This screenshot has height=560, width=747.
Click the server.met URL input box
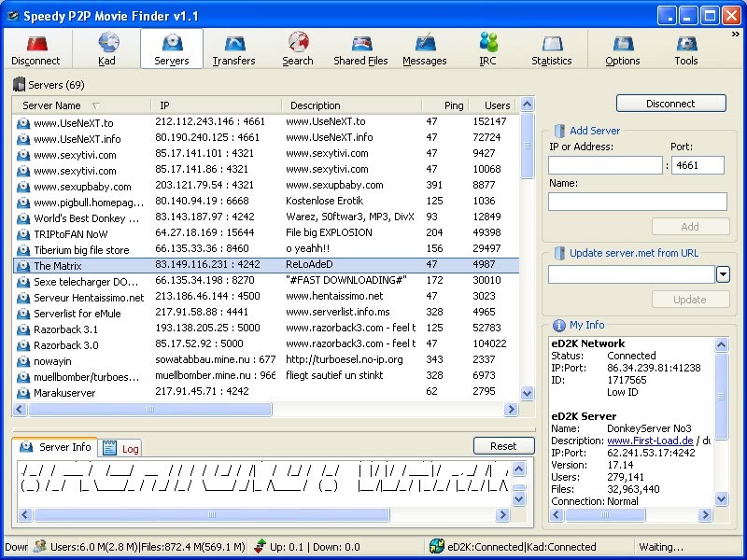(x=632, y=274)
